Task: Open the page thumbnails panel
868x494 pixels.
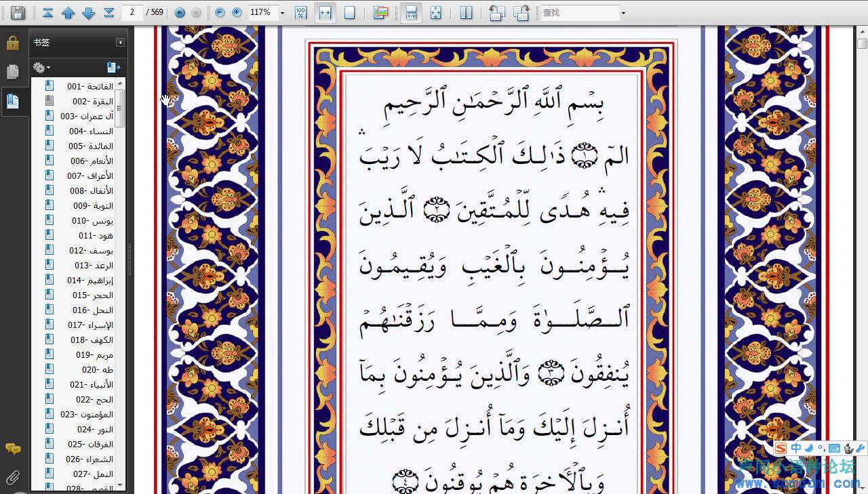Action: point(13,71)
